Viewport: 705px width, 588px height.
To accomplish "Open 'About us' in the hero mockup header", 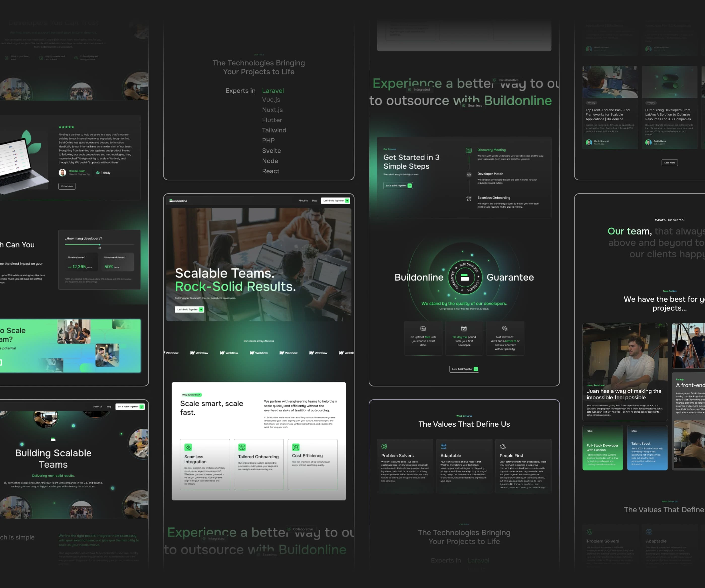I will pyautogui.click(x=303, y=201).
